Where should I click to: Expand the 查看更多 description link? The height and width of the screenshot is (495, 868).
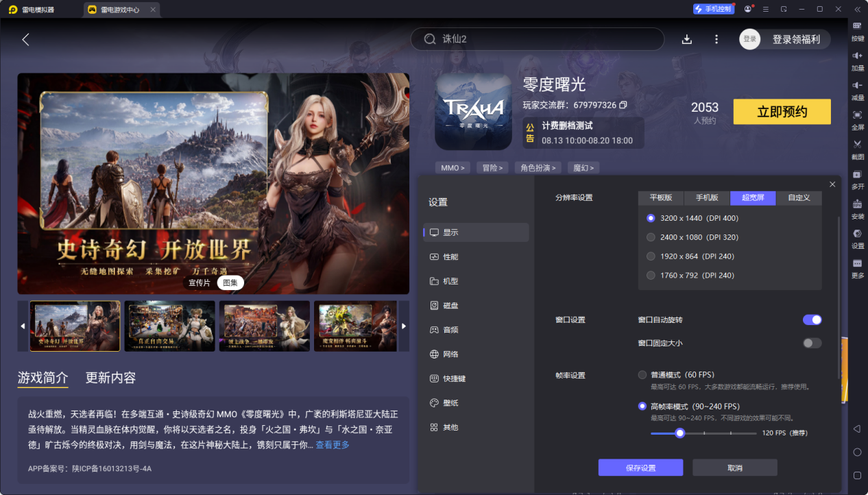point(333,445)
